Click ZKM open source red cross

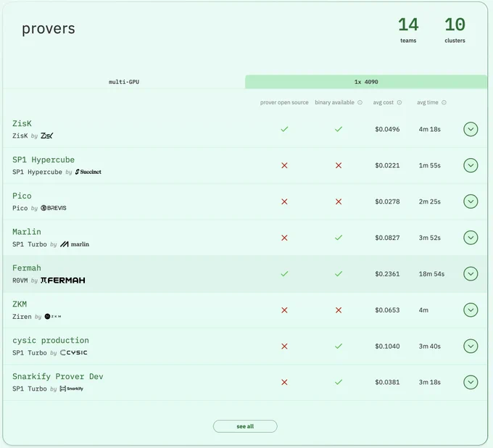(x=284, y=310)
